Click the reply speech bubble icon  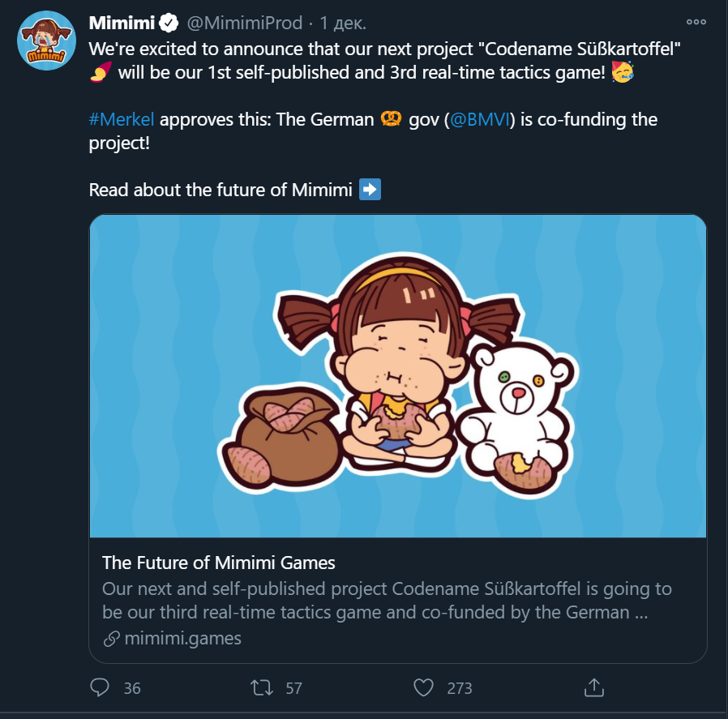[100, 687]
